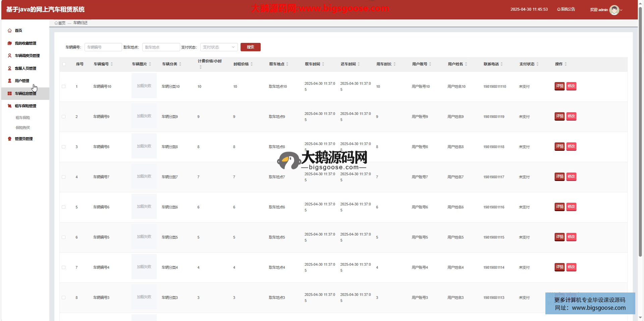Check the checkbox for row 1
This screenshot has width=644, height=321.
pos(64,86)
